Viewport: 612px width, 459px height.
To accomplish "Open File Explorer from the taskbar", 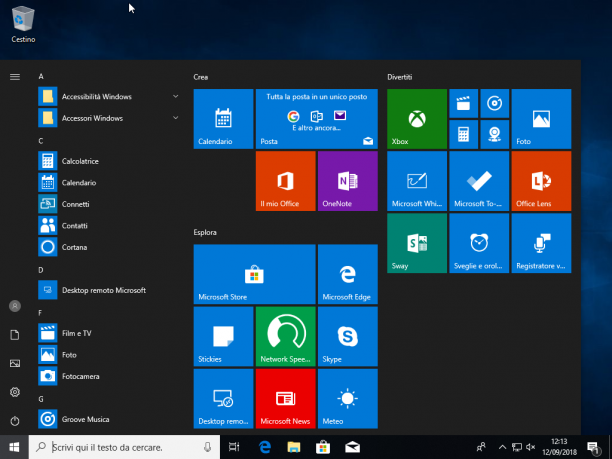I will [294, 447].
